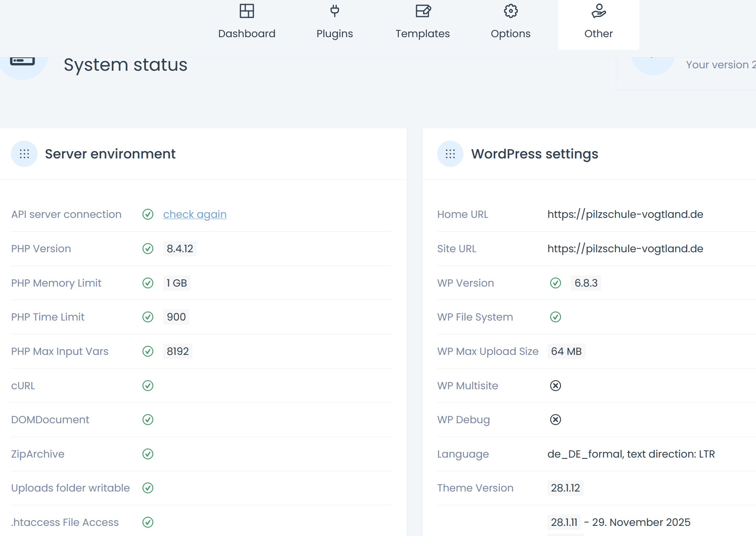Click the Home URL pilzschule-vogtland.de address
The image size is (756, 536).
point(625,214)
